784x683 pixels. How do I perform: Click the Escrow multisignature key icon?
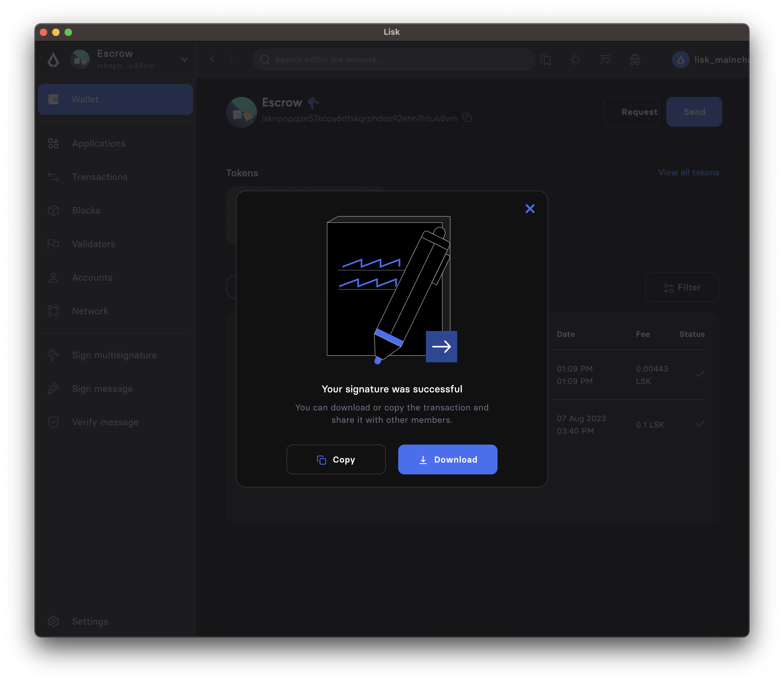[313, 102]
